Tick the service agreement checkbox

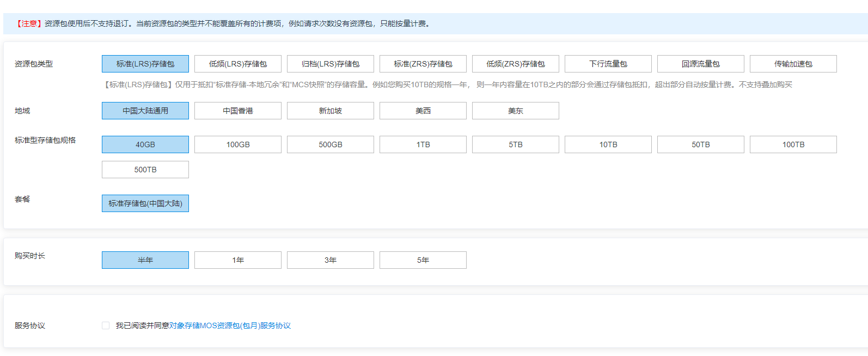106,325
